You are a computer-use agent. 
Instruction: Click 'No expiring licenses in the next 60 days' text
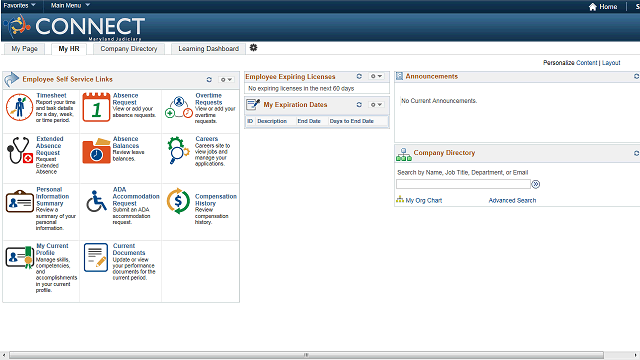(301, 89)
